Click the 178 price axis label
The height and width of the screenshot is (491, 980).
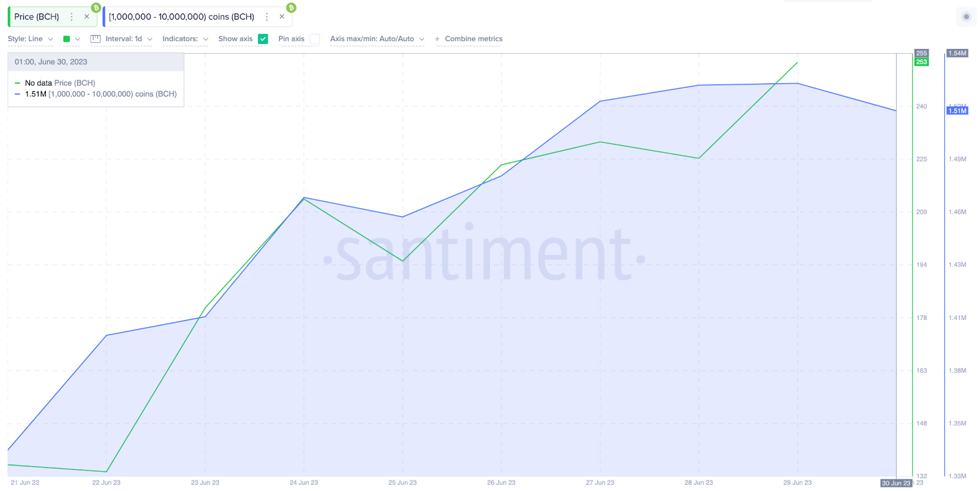click(922, 318)
